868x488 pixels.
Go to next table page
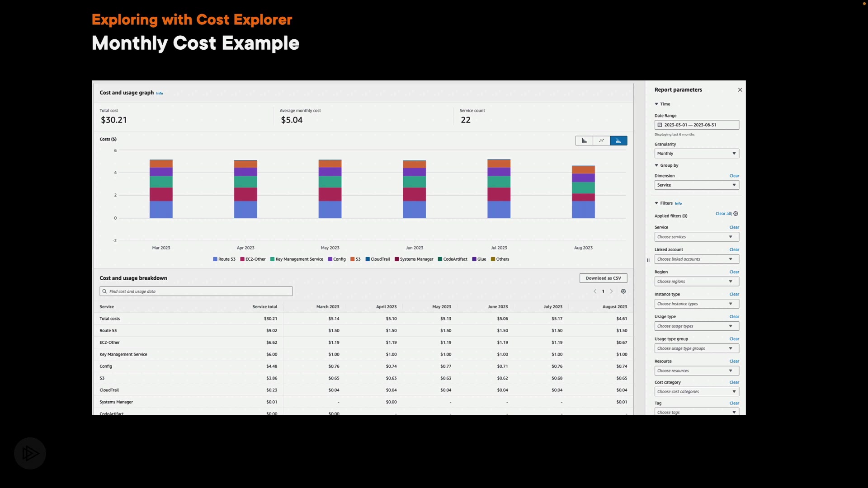click(x=612, y=291)
